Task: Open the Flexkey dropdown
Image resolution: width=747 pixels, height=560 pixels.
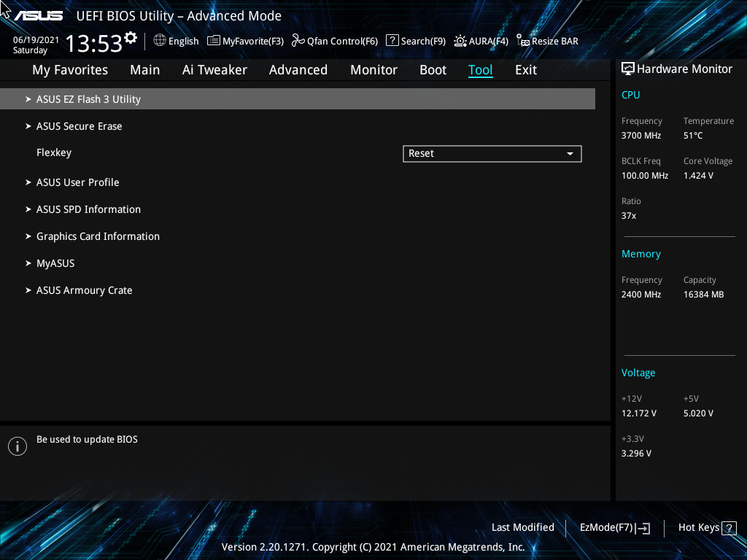Action: coord(492,153)
